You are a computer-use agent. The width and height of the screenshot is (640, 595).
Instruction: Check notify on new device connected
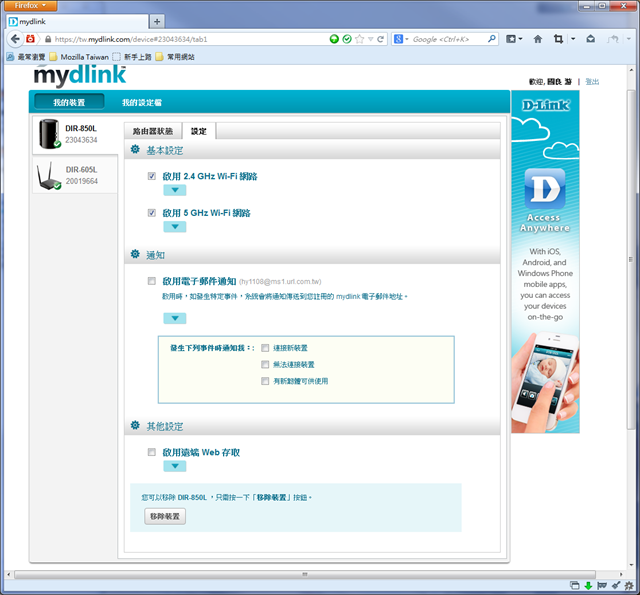pos(265,348)
